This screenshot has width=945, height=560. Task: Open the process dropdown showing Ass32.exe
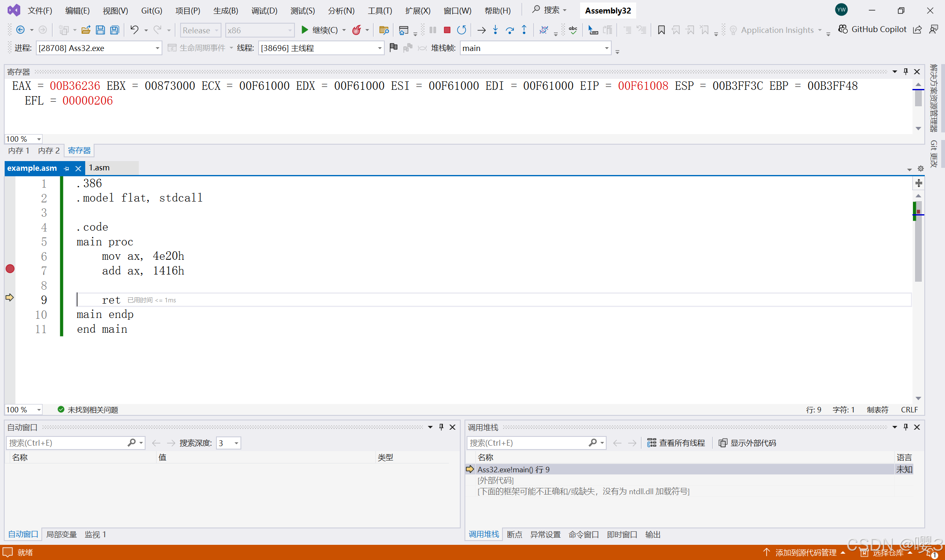pyautogui.click(x=157, y=48)
